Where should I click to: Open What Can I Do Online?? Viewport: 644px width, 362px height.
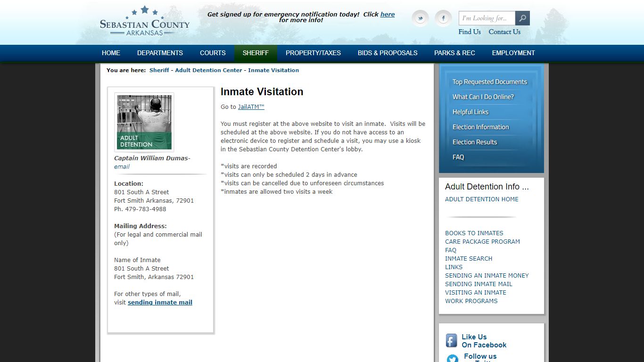pyautogui.click(x=483, y=97)
